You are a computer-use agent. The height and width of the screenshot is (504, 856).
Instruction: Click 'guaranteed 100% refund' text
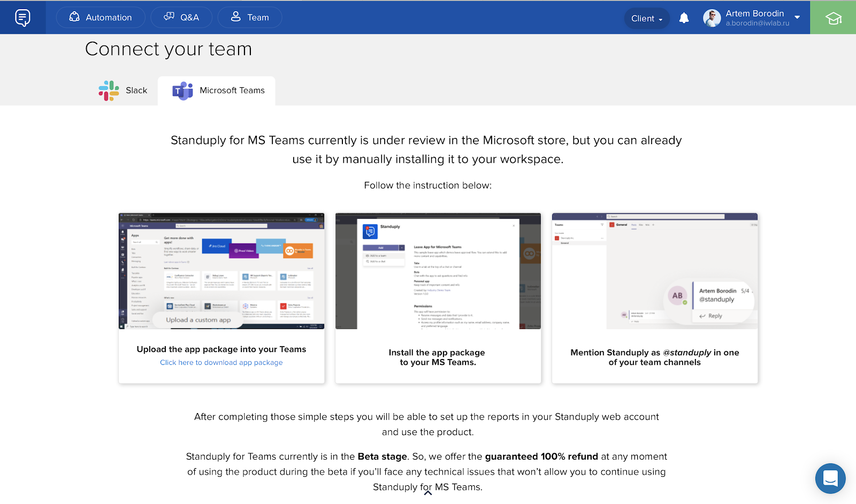pyautogui.click(x=541, y=456)
